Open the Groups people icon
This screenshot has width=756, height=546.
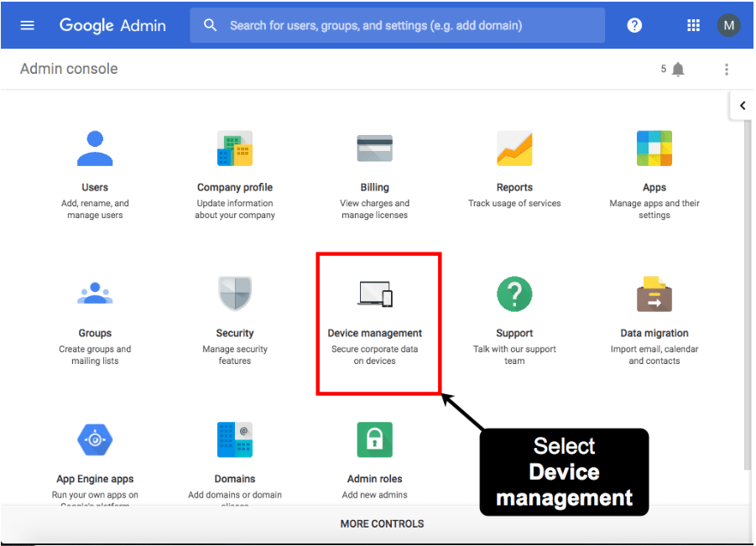pyautogui.click(x=95, y=294)
